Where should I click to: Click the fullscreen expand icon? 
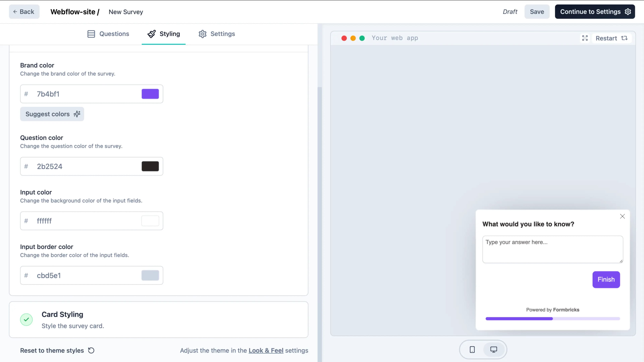coord(585,38)
